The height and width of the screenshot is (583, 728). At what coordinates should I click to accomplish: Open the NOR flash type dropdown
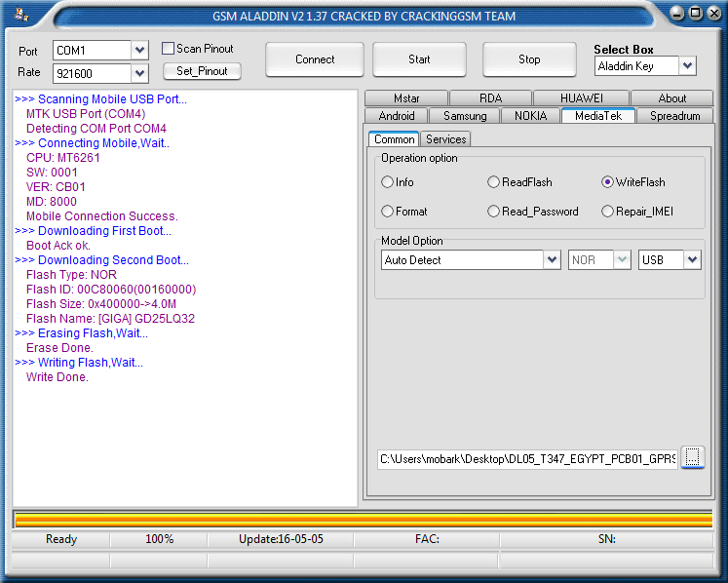click(x=622, y=259)
